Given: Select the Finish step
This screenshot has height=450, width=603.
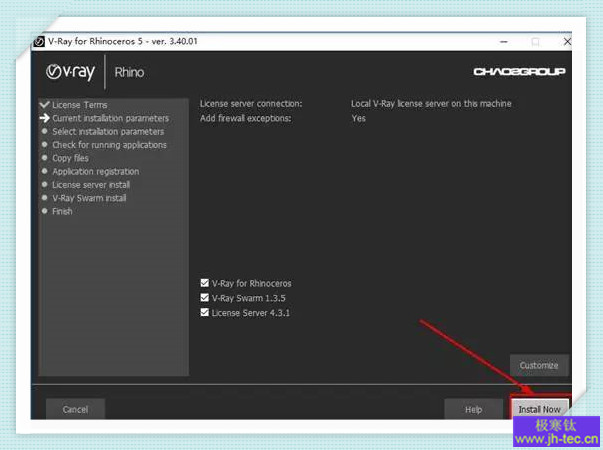Looking at the screenshot, I should [62, 211].
